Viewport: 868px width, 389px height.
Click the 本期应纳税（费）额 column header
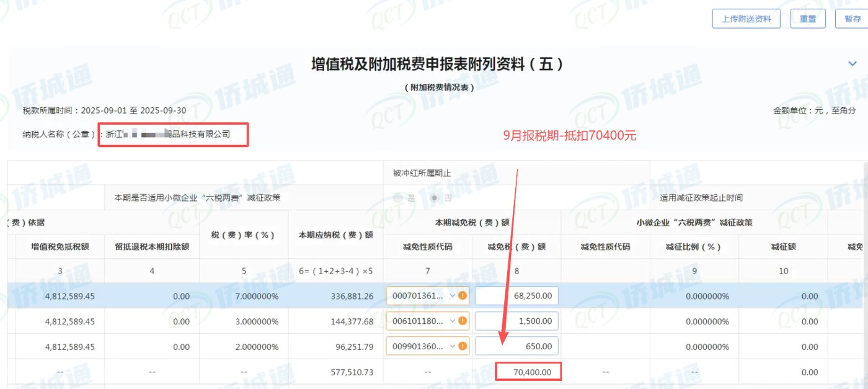tap(335, 235)
